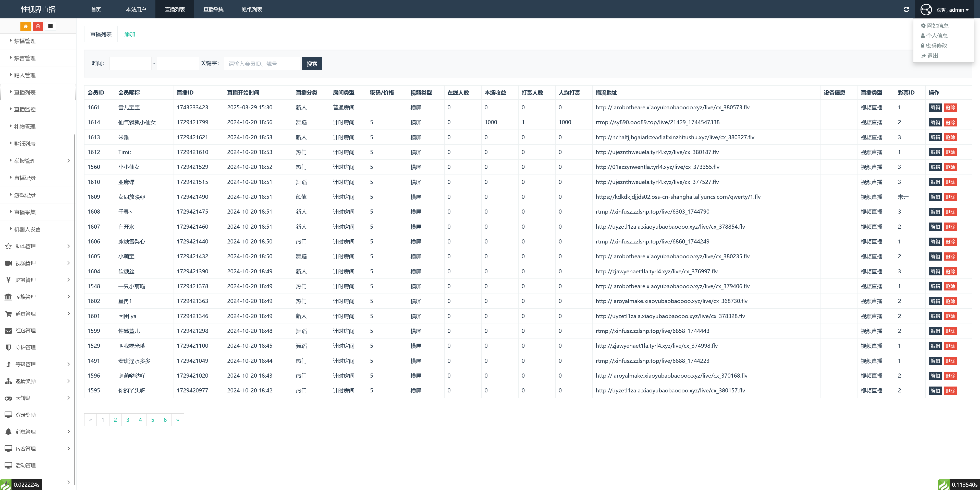This screenshot has width=980, height=490.
Task: Click the orange home icon button
Action: pos(26,26)
